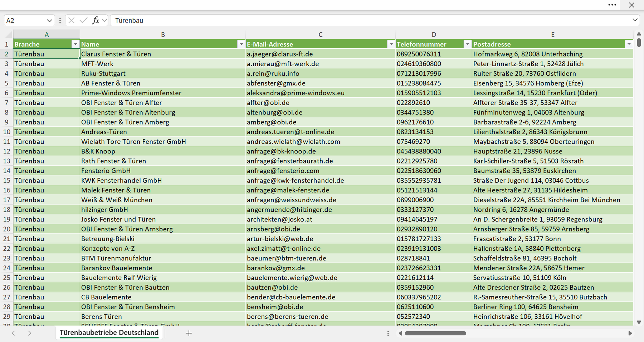Click the vertical scrollbar down arrow
This screenshot has width=644, height=342.
(x=639, y=322)
